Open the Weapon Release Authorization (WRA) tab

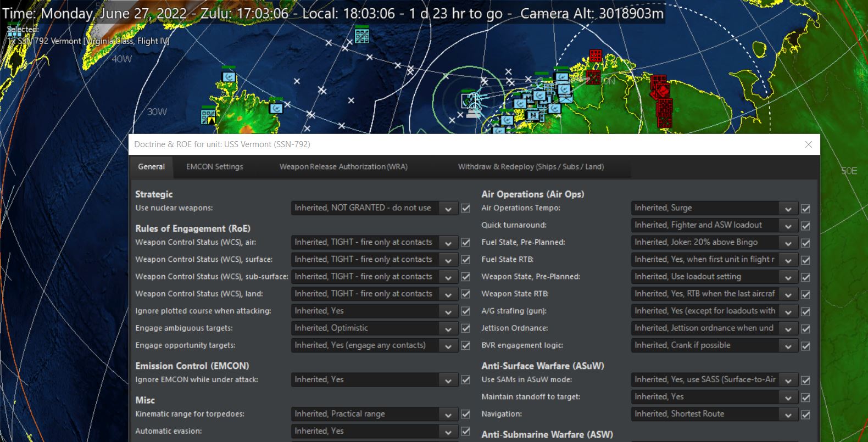click(343, 167)
